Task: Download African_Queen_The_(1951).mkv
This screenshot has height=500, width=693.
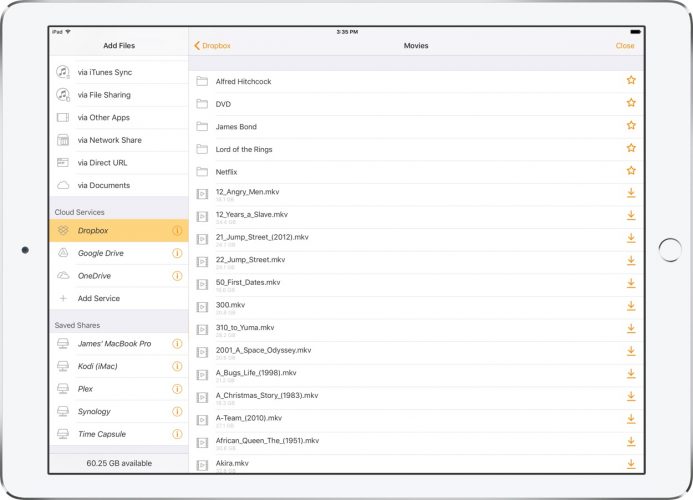Action: coord(631,441)
